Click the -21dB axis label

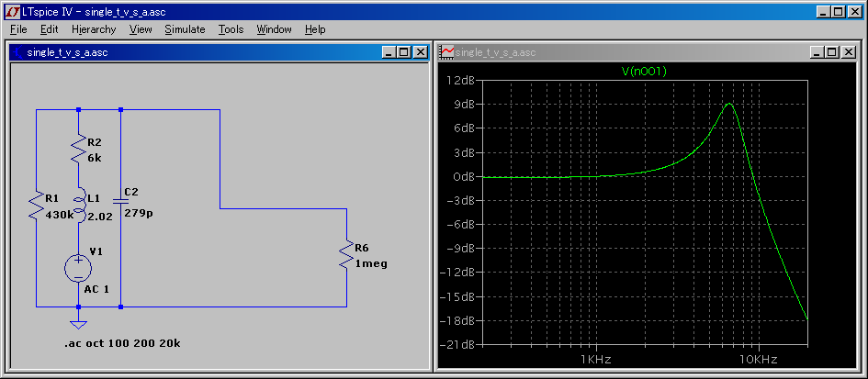tap(457, 345)
